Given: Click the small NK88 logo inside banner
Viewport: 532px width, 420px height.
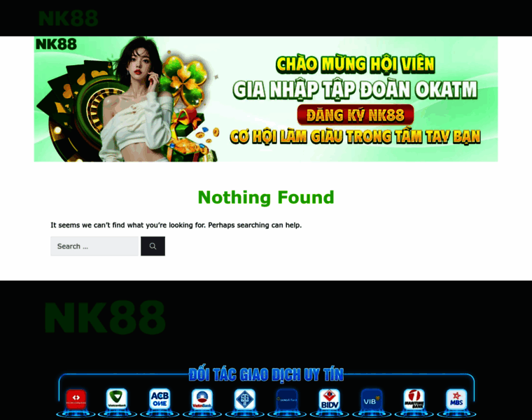Looking at the screenshot, I should (56, 44).
